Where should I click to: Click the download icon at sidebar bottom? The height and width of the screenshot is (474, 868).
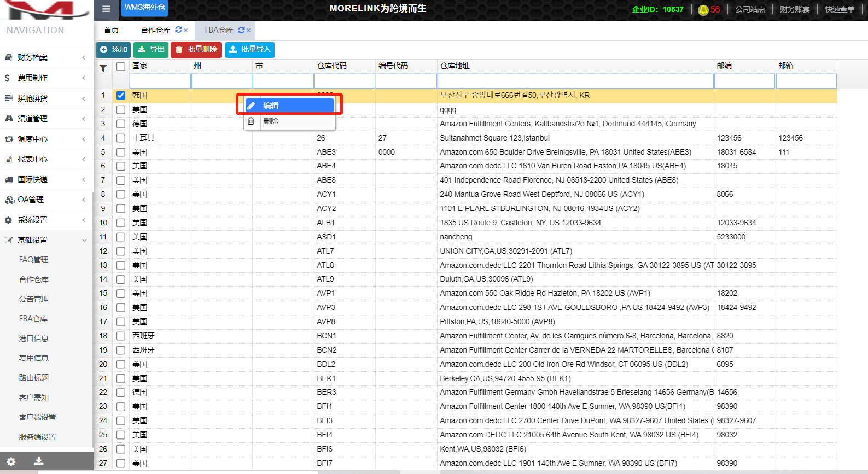tap(39, 461)
